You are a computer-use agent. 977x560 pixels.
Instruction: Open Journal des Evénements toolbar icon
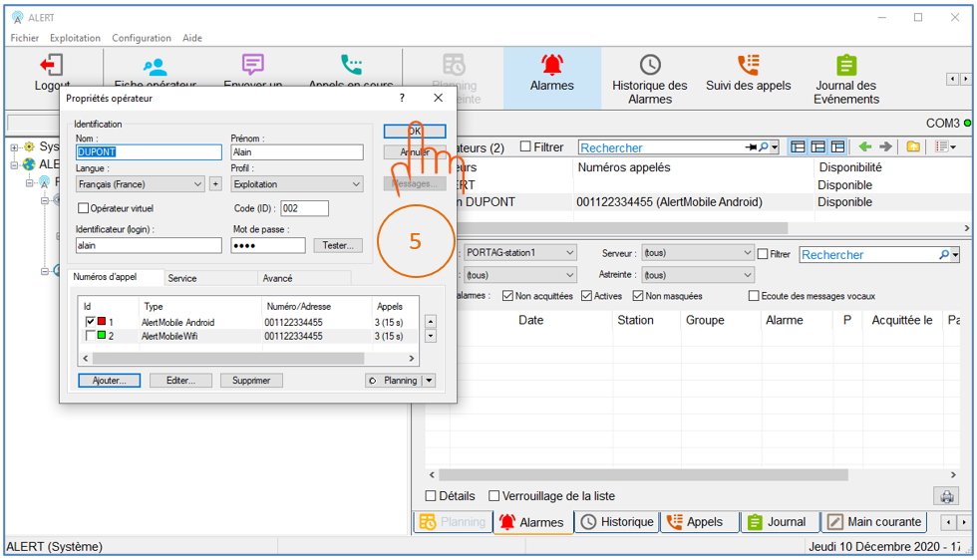tap(845, 66)
